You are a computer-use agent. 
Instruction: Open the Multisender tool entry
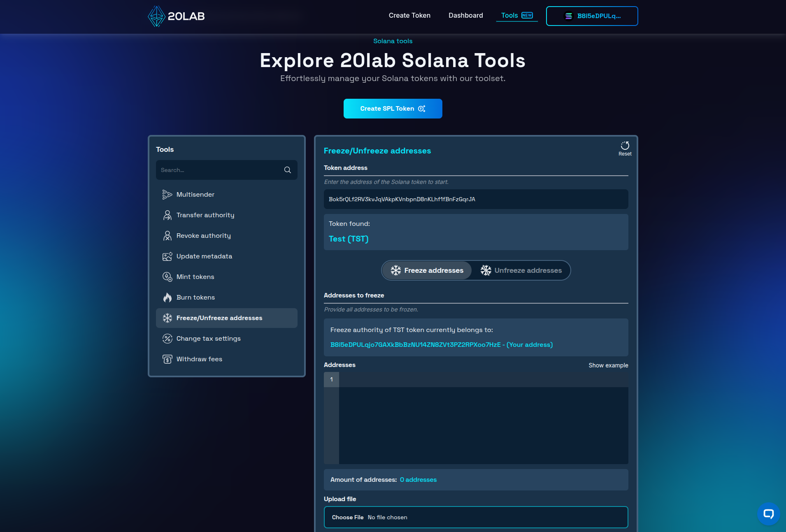[227, 195]
